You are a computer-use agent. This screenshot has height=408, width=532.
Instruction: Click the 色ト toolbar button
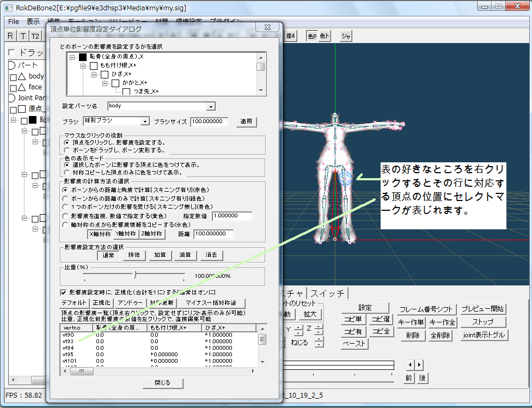324,36
